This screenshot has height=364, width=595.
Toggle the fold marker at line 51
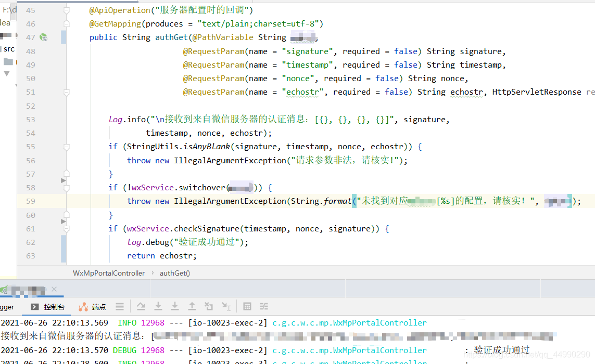(x=67, y=92)
